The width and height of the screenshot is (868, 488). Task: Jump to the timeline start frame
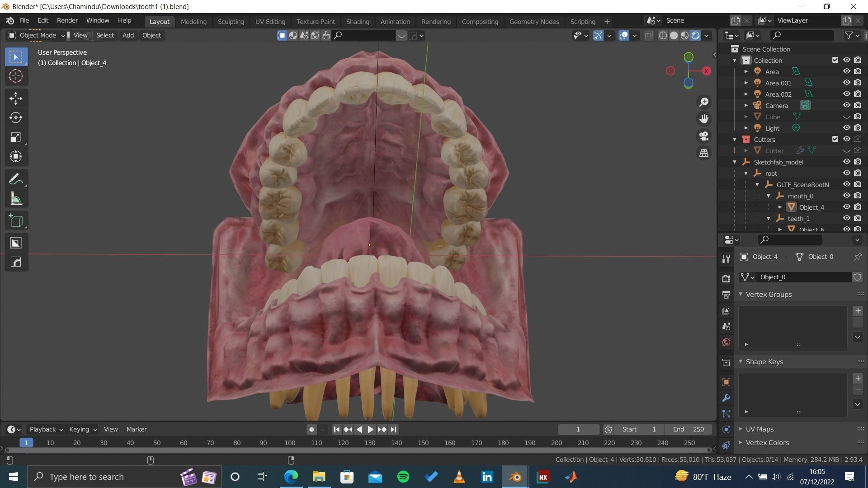coord(336,429)
